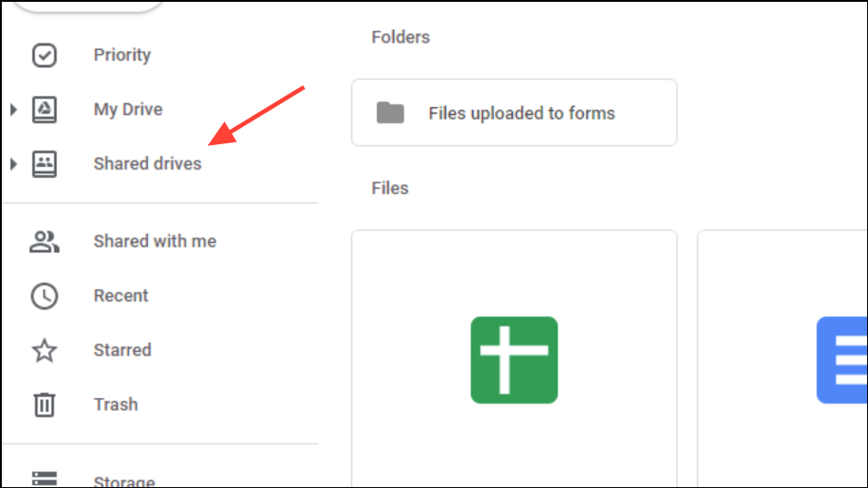The image size is (868, 488).
Task: Expand the My Drive tree arrow
Action: click(14, 110)
